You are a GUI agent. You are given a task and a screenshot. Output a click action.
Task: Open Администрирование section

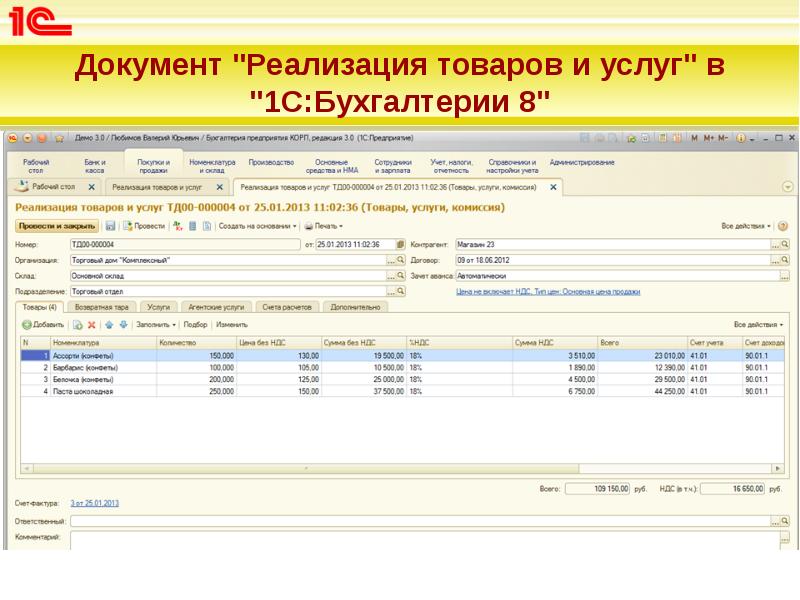click(x=582, y=162)
